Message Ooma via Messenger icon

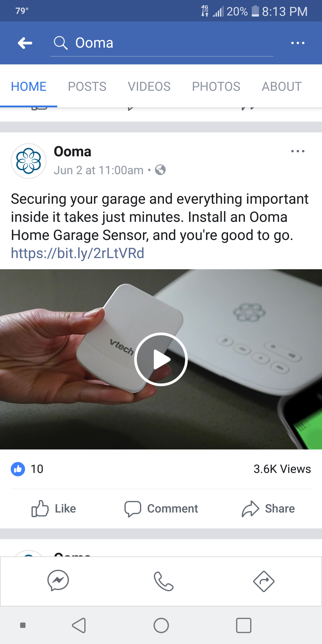pyautogui.click(x=58, y=581)
